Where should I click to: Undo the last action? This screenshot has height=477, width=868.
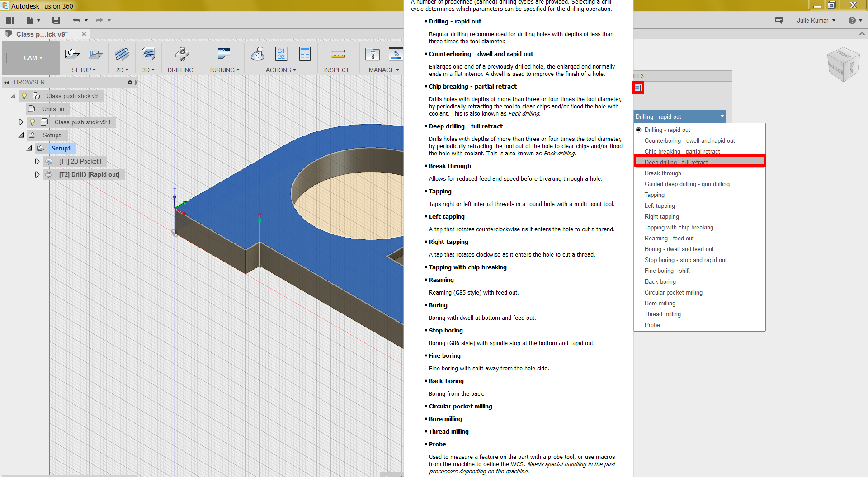pos(76,20)
